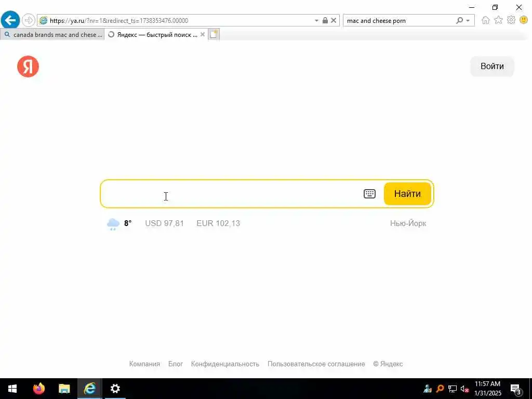Switch to the canada brands mac and chese tab

click(52, 35)
